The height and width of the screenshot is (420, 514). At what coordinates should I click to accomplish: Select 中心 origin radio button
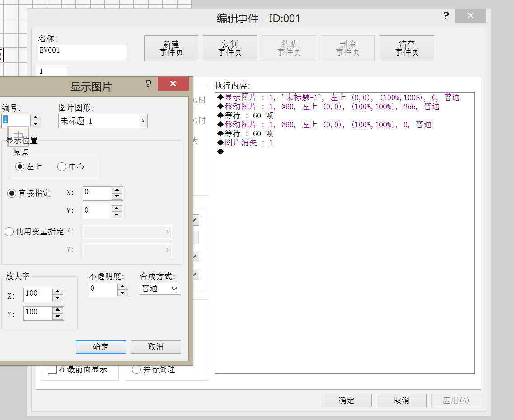62,167
